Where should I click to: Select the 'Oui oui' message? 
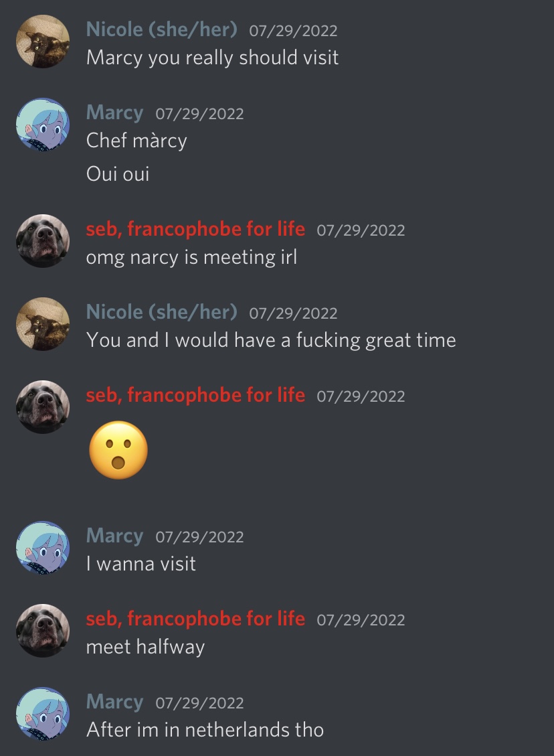pyautogui.click(x=118, y=174)
